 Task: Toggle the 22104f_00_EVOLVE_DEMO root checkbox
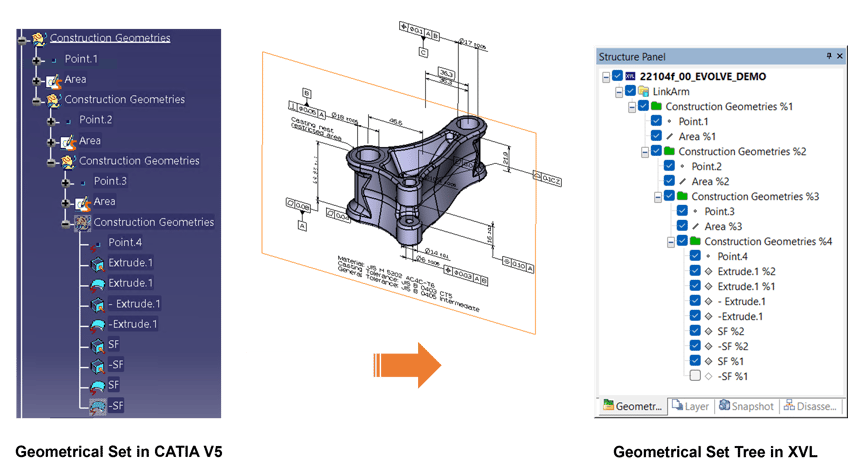click(617, 76)
